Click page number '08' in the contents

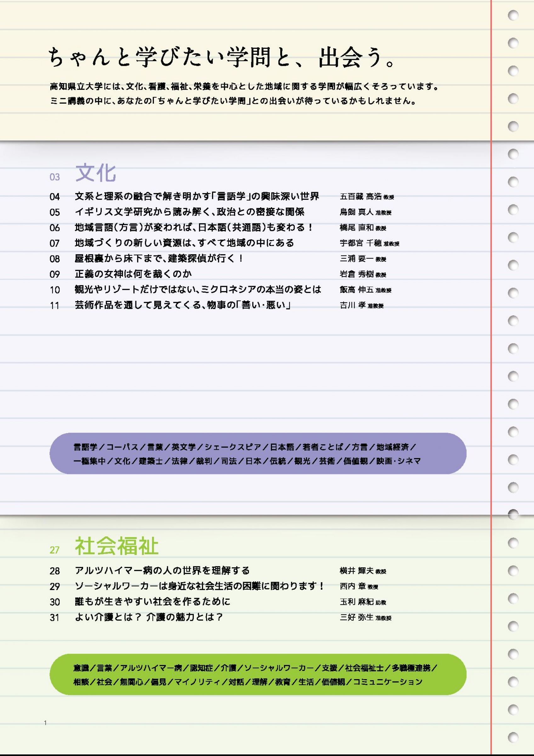click(x=54, y=259)
